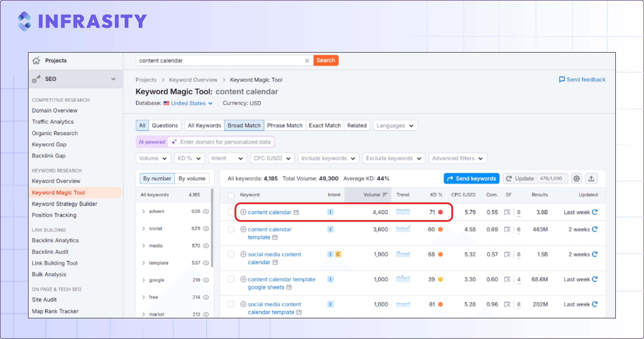This screenshot has height=339, width=644.
Task: Toggle visibility eye for 'free' group
Action: pyautogui.click(x=206, y=297)
